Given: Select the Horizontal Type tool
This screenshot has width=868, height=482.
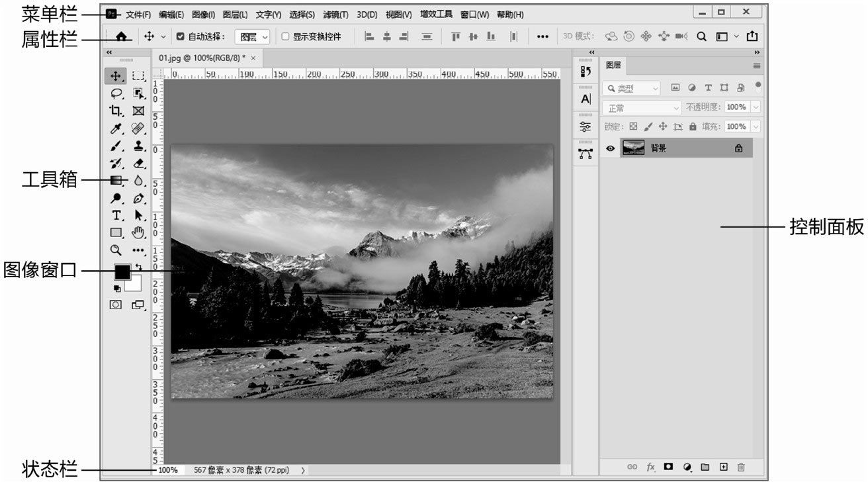Looking at the screenshot, I should pyautogui.click(x=116, y=215).
